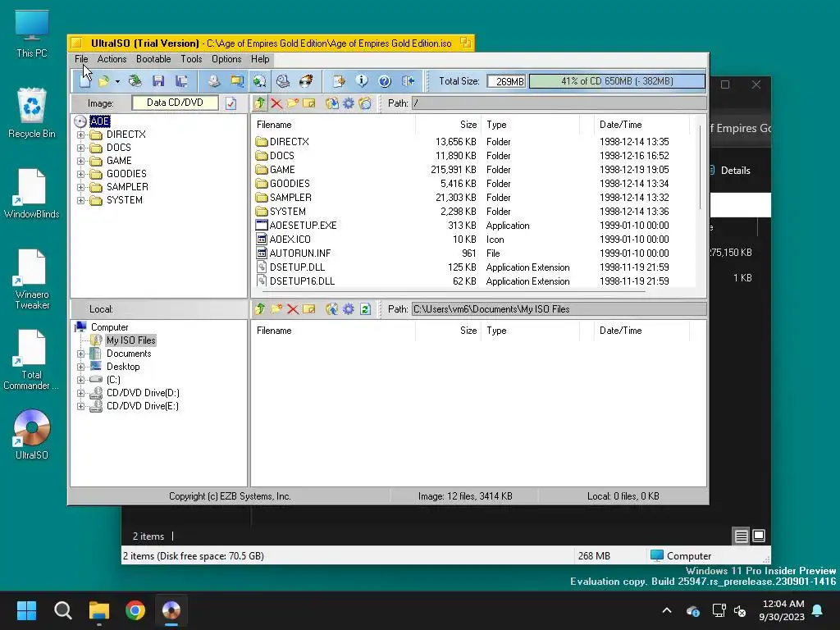The image size is (840, 630).
Task: Expand the SAMPLER tree node
Action: [81, 187]
